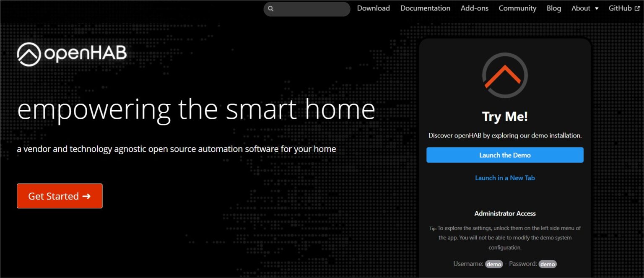This screenshot has width=644, height=278.
Task: Open GitHub via the external link icon
Action: point(637,8)
